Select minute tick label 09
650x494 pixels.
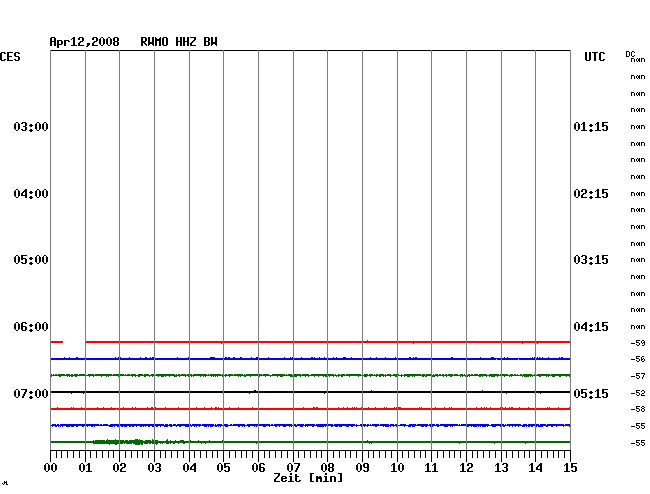[x=362, y=467]
